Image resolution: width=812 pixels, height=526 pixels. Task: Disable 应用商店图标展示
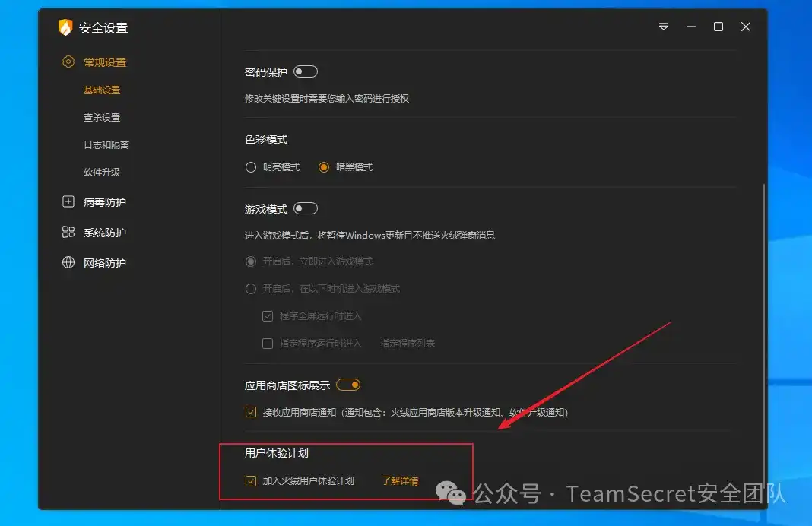tap(347, 385)
